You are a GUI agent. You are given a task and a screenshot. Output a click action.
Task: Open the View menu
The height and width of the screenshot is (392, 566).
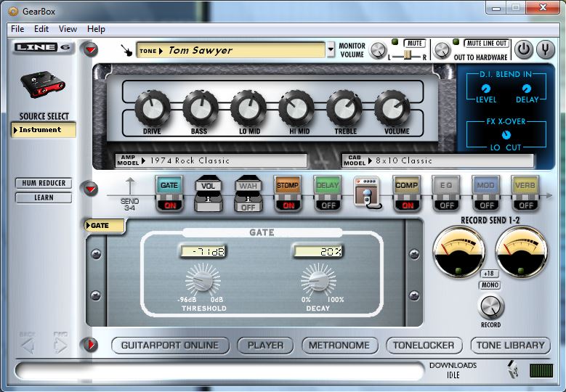click(68, 29)
